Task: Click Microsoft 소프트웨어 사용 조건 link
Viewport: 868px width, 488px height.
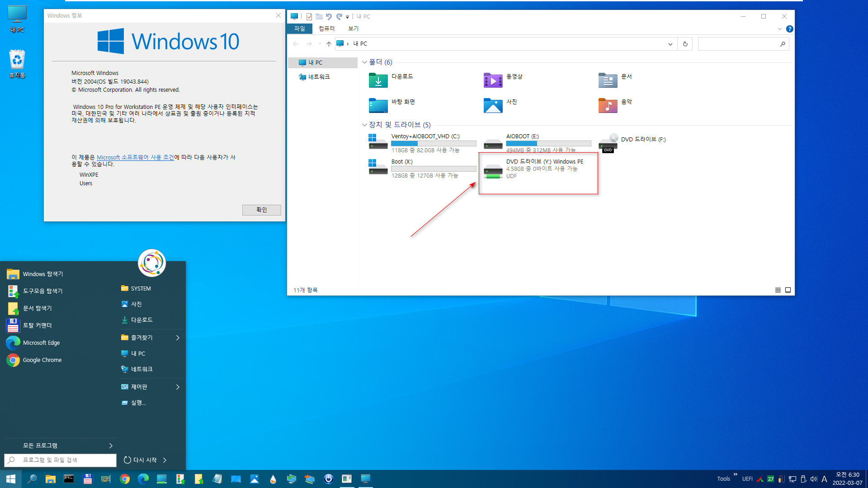Action: coord(135,157)
